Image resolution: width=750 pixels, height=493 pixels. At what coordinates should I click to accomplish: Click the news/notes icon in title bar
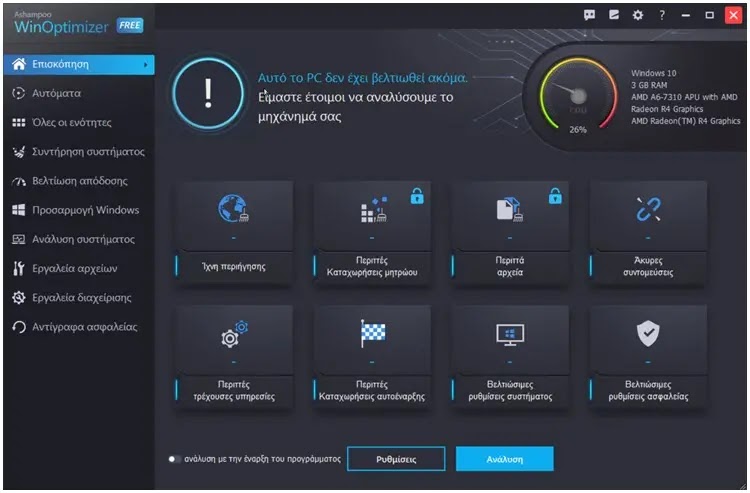[x=614, y=15]
